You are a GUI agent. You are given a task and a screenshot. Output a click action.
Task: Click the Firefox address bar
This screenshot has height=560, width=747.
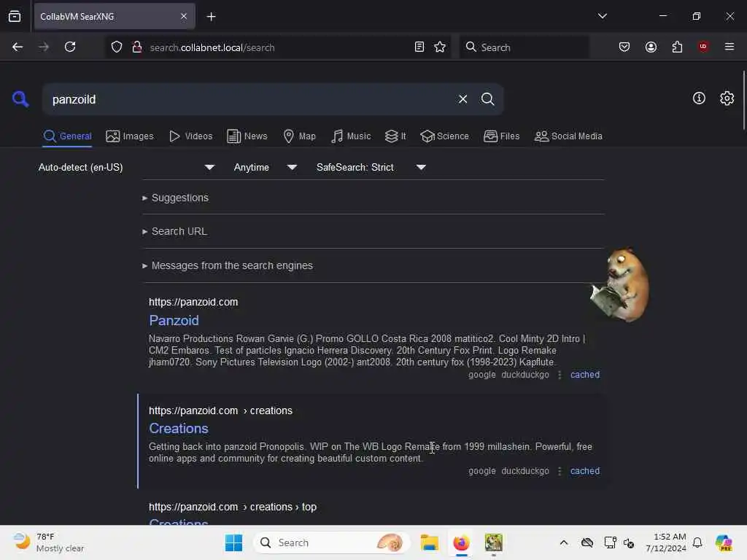(278, 47)
